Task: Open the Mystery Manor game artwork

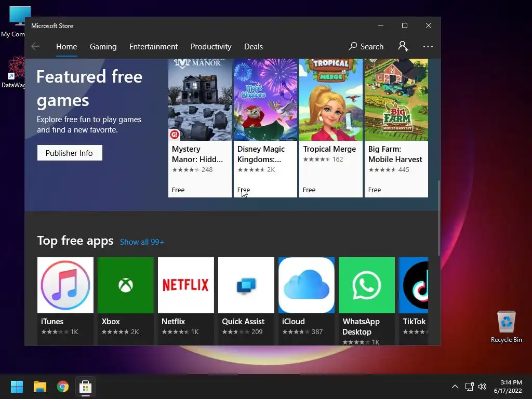Action: point(200,100)
